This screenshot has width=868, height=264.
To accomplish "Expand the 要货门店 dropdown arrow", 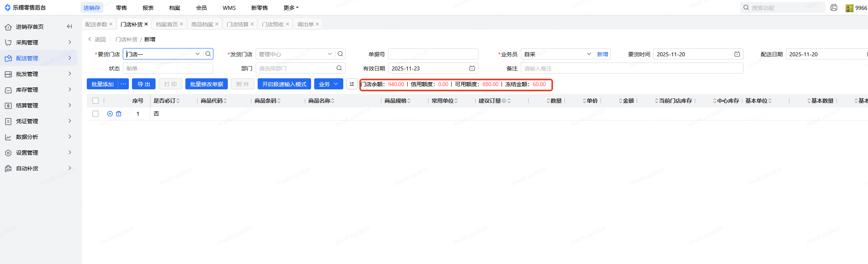I will click(198, 54).
